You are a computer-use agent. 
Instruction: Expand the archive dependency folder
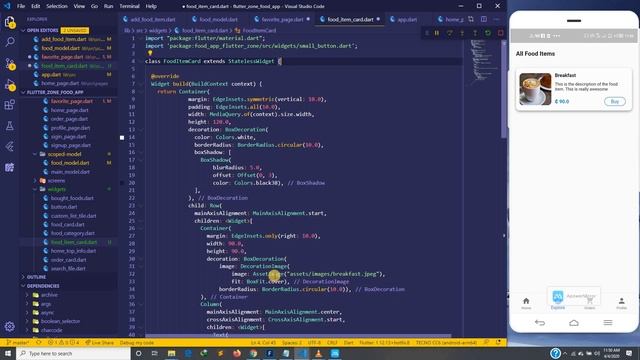coord(28,295)
